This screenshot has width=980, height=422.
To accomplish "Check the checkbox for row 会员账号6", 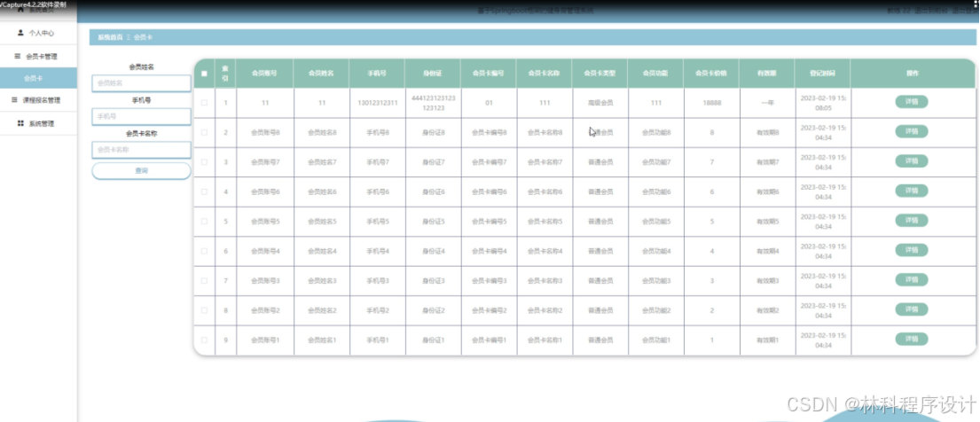I will click(x=204, y=191).
